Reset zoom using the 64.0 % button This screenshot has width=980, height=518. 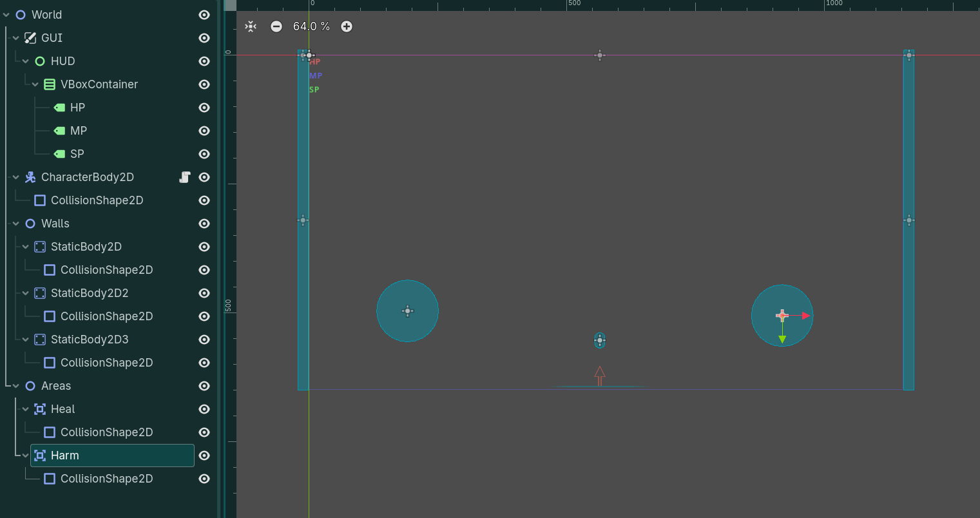pyautogui.click(x=311, y=26)
